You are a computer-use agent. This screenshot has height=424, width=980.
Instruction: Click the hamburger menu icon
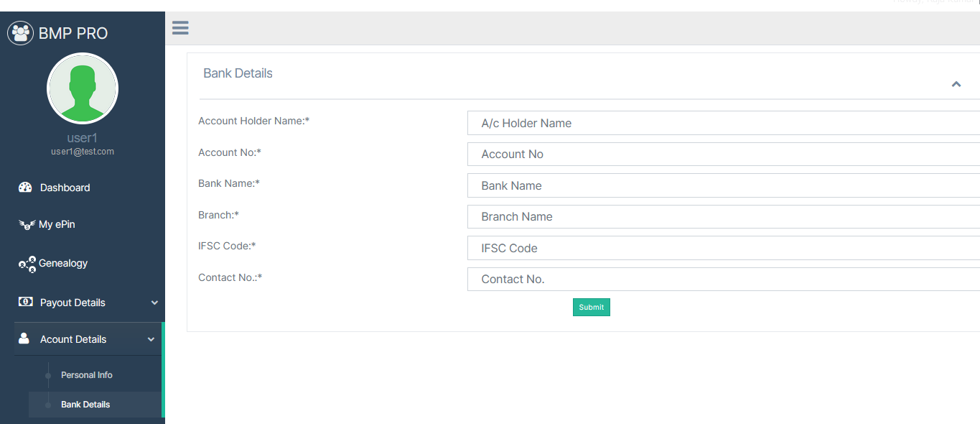(x=180, y=28)
